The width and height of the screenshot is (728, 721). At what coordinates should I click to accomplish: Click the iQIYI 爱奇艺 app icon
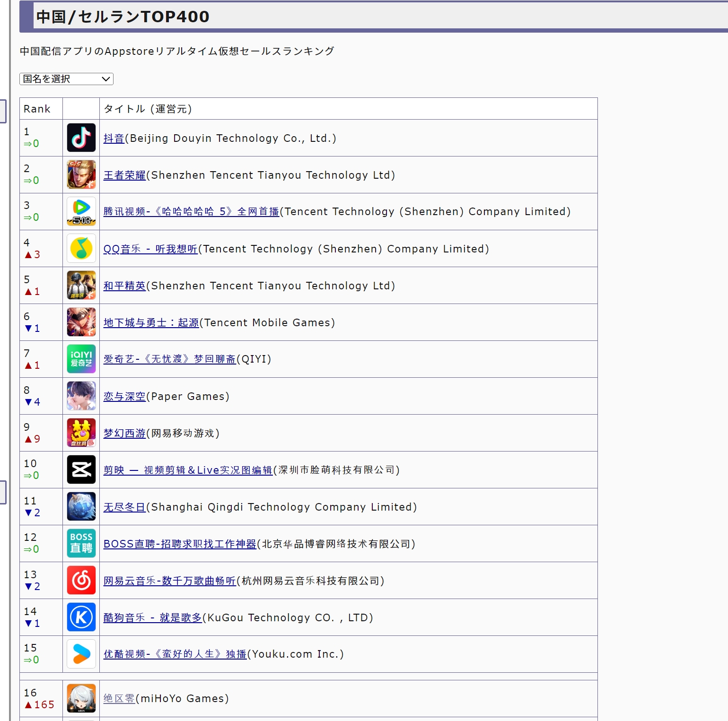coord(81,359)
